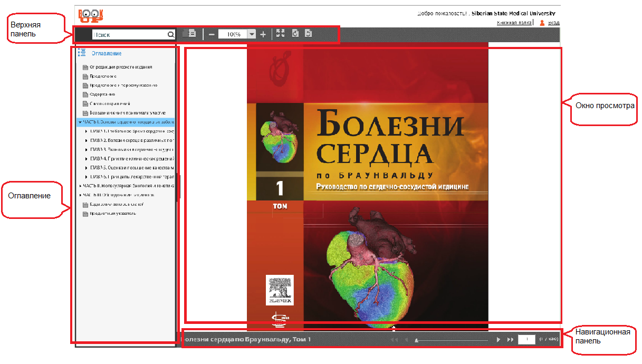Open page icon for Содержание

[85, 94]
